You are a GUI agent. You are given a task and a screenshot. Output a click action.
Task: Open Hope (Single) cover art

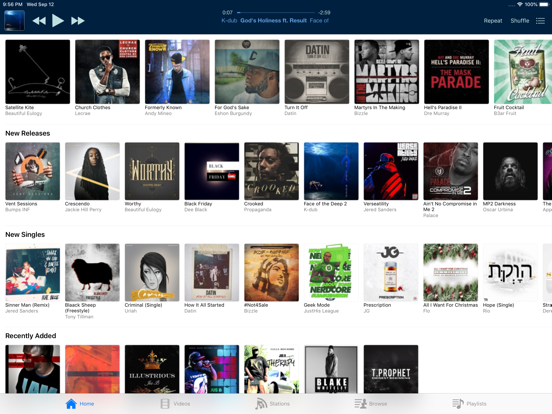pyautogui.click(x=510, y=272)
